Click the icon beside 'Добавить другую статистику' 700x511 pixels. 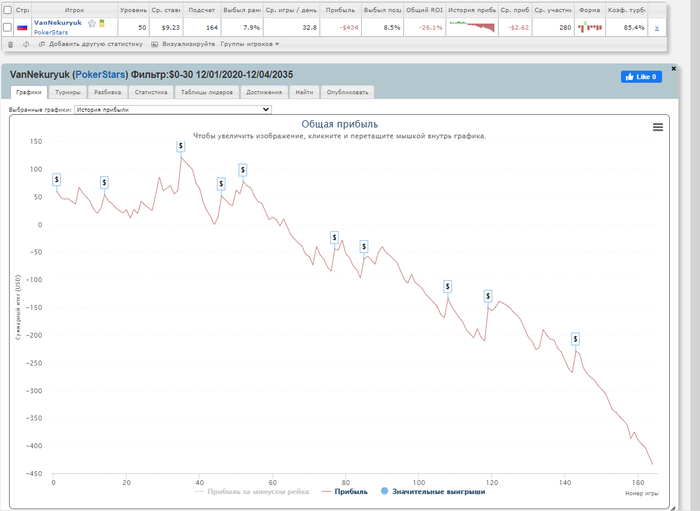[x=42, y=44]
